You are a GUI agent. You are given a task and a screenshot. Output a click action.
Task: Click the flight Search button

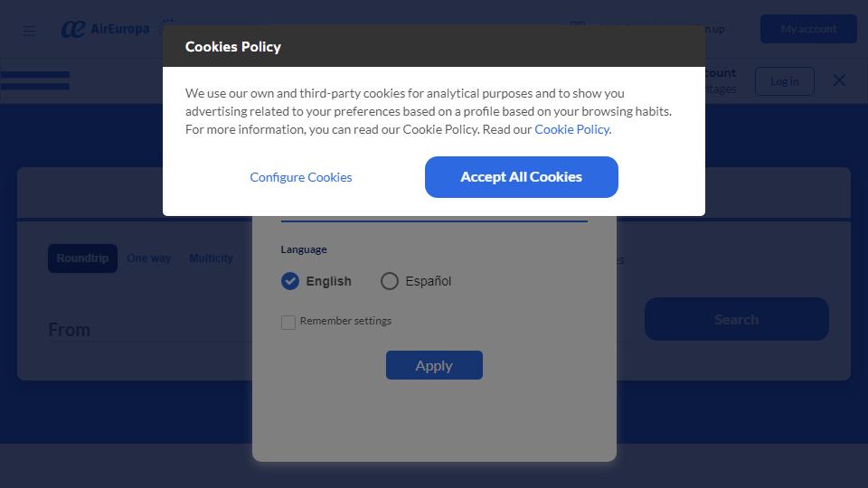736,319
